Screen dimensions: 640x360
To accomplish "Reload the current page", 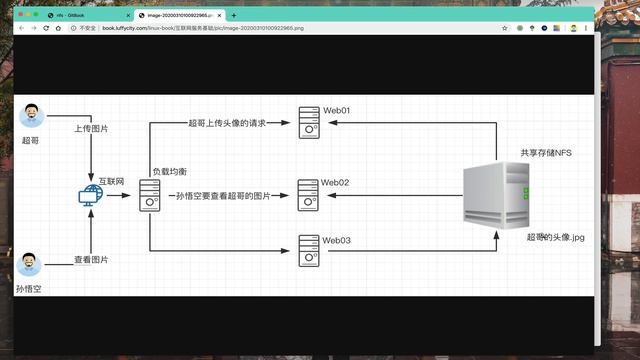I will pyautogui.click(x=46, y=28).
